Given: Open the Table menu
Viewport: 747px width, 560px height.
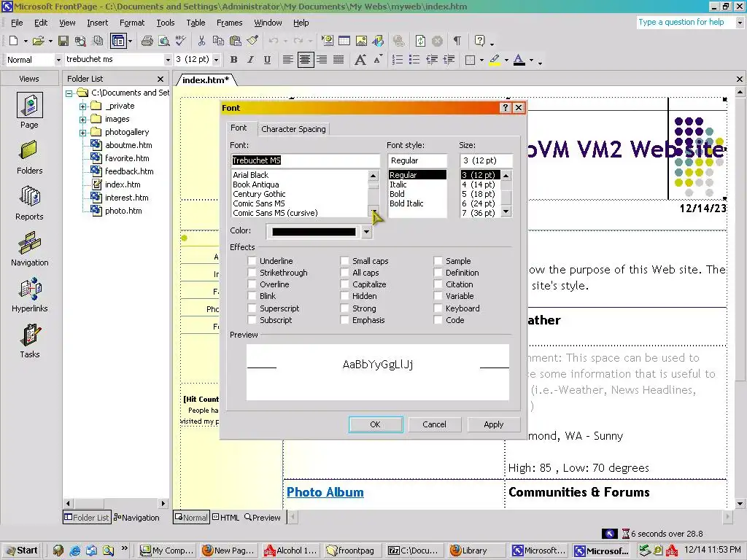Looking at the screenshot, I should pyautogui.click(x=196, y=23).
